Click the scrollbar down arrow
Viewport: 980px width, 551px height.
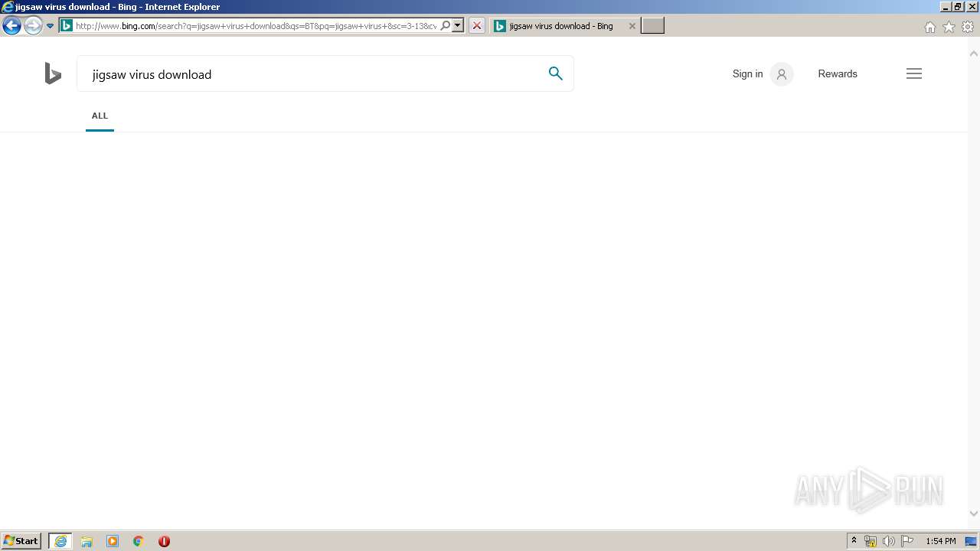pyautogui.click(x=974, y=514)
